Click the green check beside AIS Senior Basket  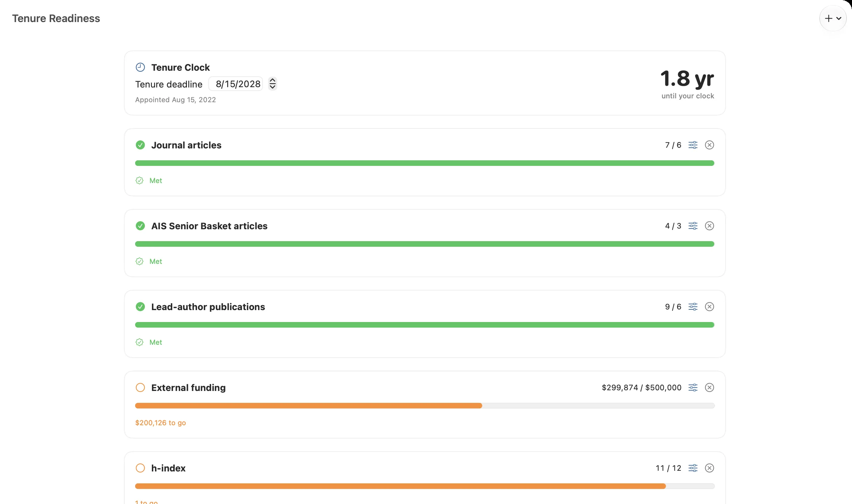click(140, 226)
